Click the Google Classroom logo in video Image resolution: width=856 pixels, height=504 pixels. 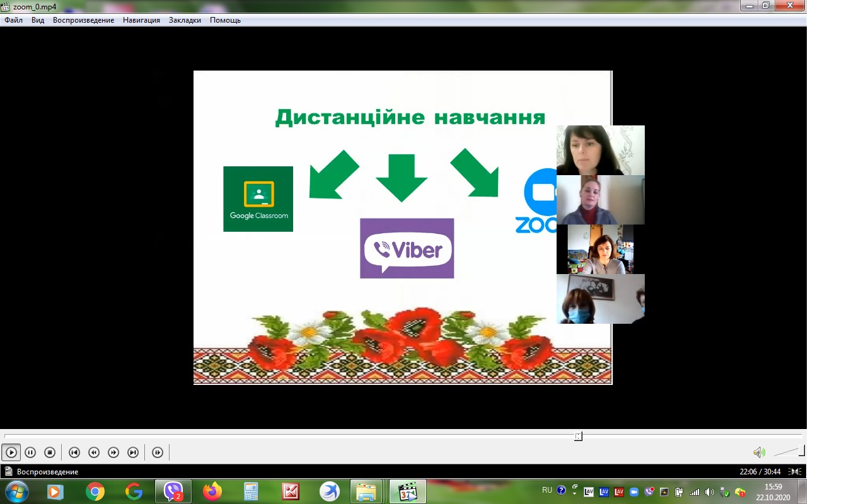[258, 199]
